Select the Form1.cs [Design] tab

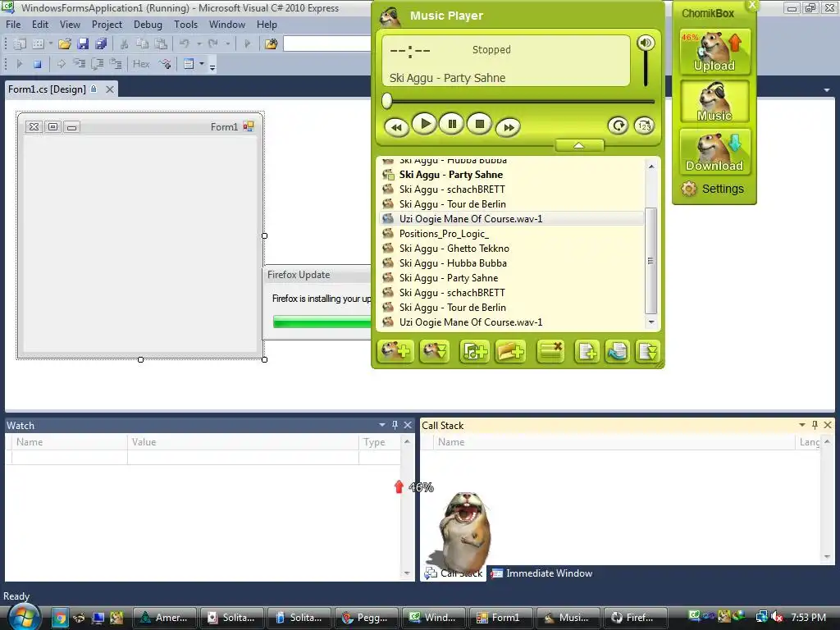47,89
